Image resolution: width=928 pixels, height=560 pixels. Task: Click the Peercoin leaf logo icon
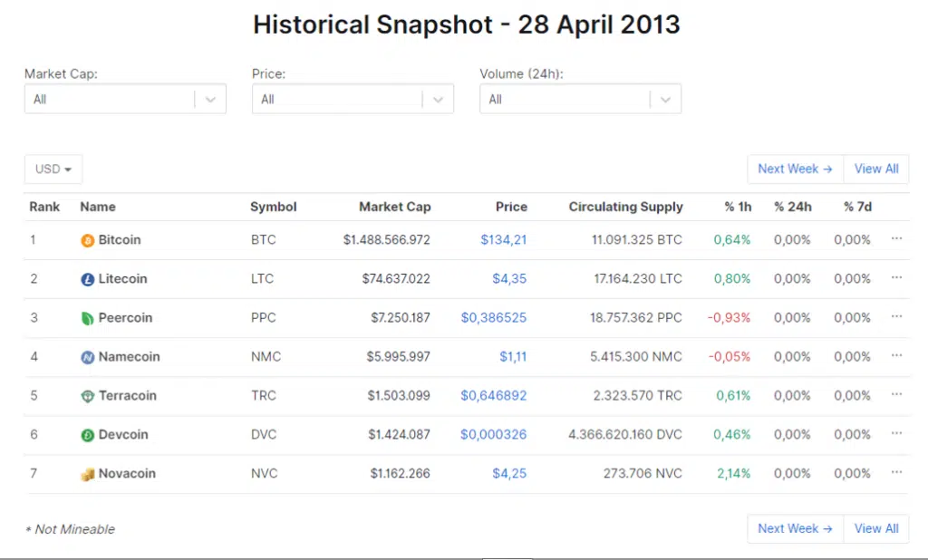[88, 318]
